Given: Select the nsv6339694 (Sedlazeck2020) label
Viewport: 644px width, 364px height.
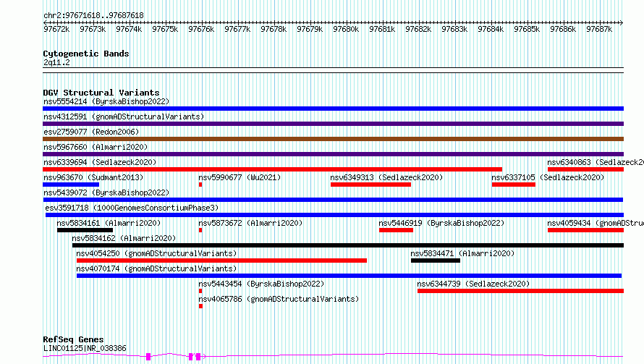Looking at the screenshot, I should click(x=100, y=162).
